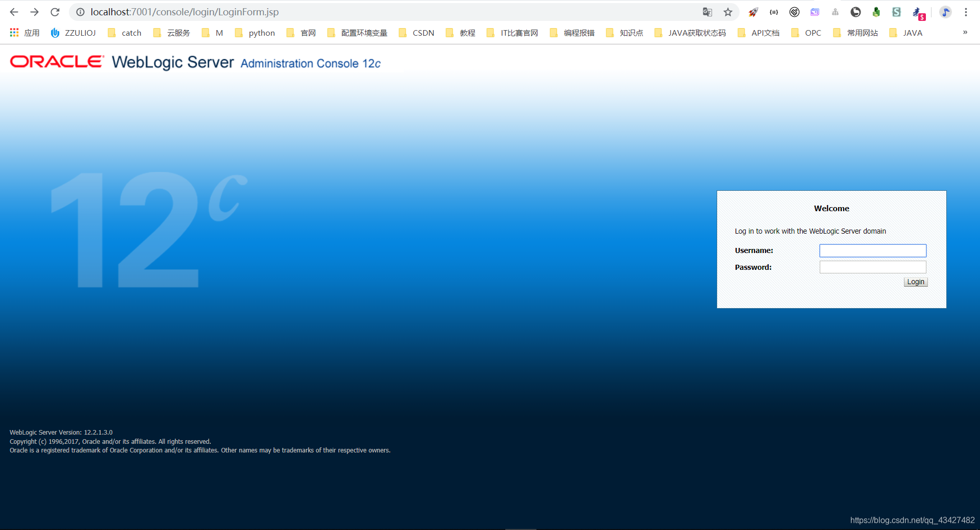Open the API文档 bookmark folder
980x530 pixels.
pos(758,33)
